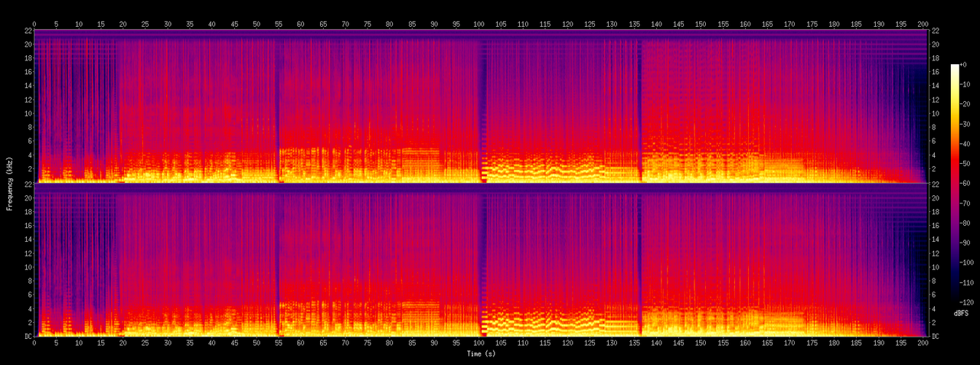The image size is (980, 365).
Task: Click the '55' tick on bottom time axis
Action: 279,344
